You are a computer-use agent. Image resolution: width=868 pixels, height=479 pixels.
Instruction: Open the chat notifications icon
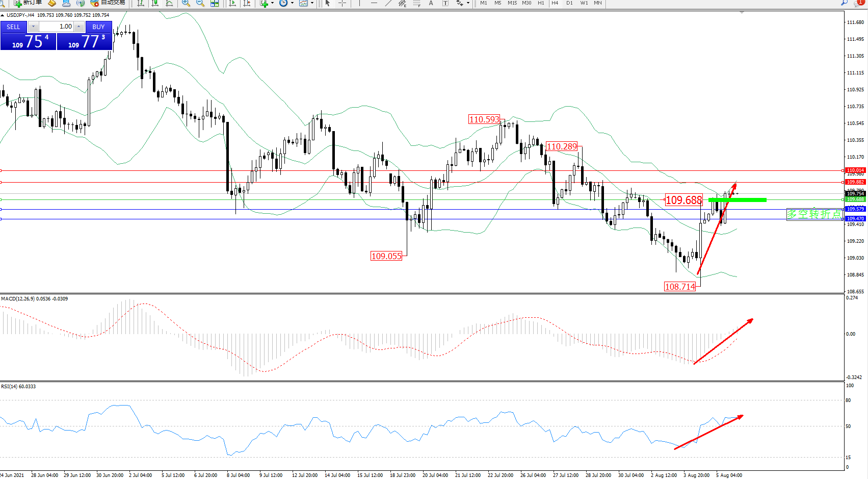tap(859, 3)
